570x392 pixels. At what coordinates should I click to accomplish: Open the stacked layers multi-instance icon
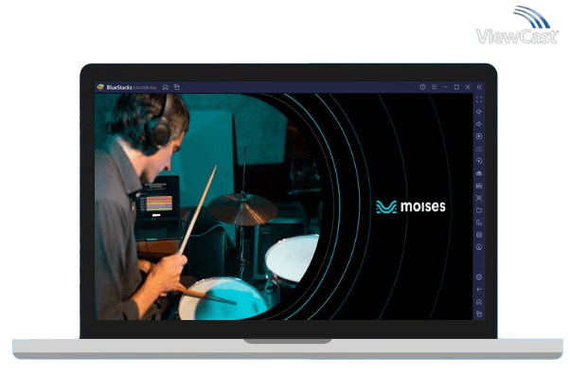479,235
